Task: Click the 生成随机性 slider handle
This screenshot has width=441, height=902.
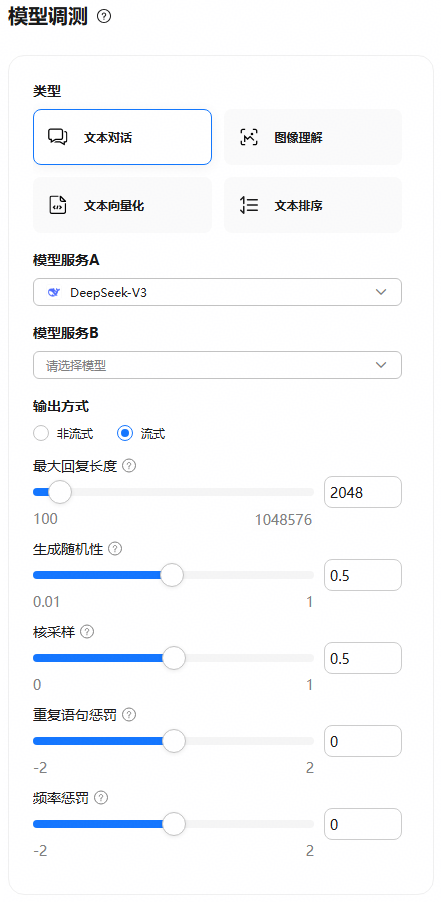Action: (171, 575)
